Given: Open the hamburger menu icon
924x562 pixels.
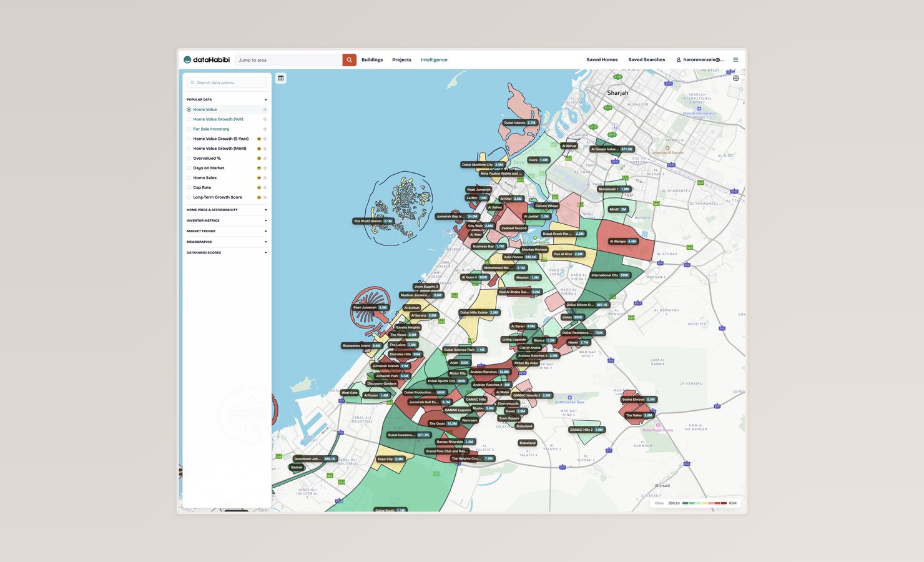Looking at the screenshot, I should click(x=735, y=60).
